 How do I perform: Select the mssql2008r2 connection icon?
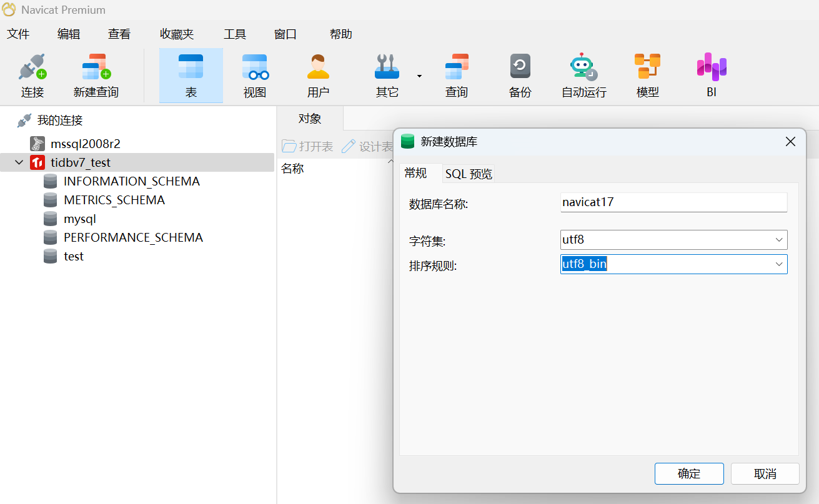point(37,144)
